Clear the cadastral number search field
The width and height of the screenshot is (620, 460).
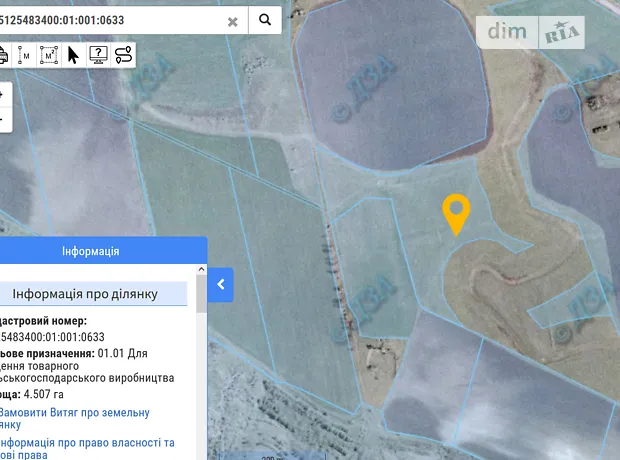pyautogui.click(x=232, y=20)
